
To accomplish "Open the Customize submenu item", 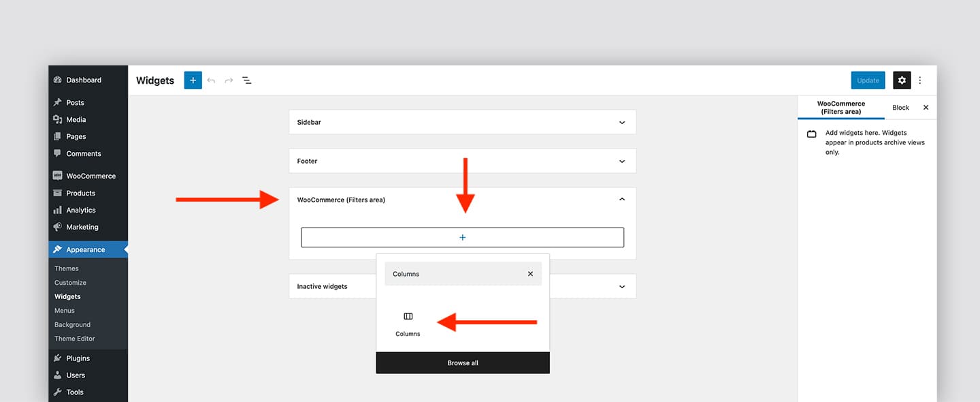I will (x=71, y=283).
